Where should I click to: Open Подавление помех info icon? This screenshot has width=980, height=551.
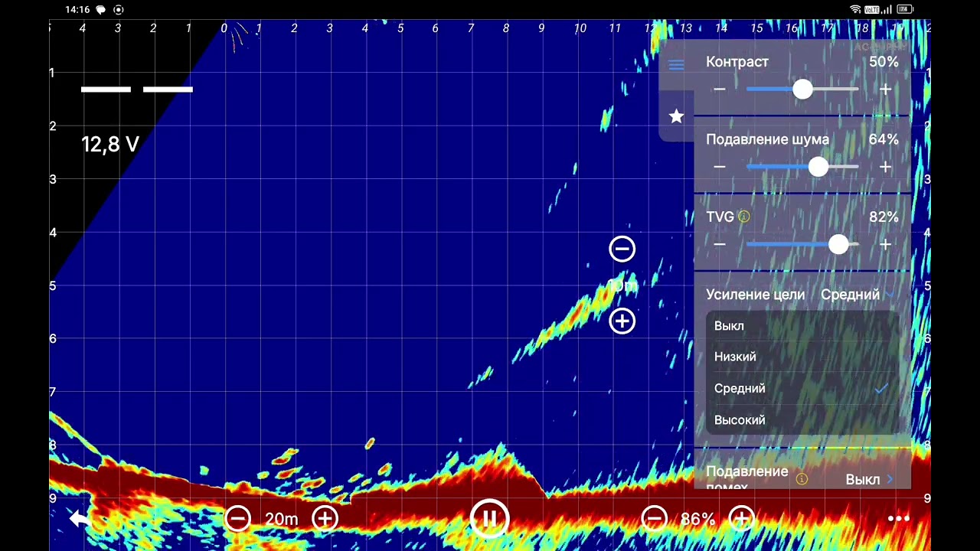[802, 480]
